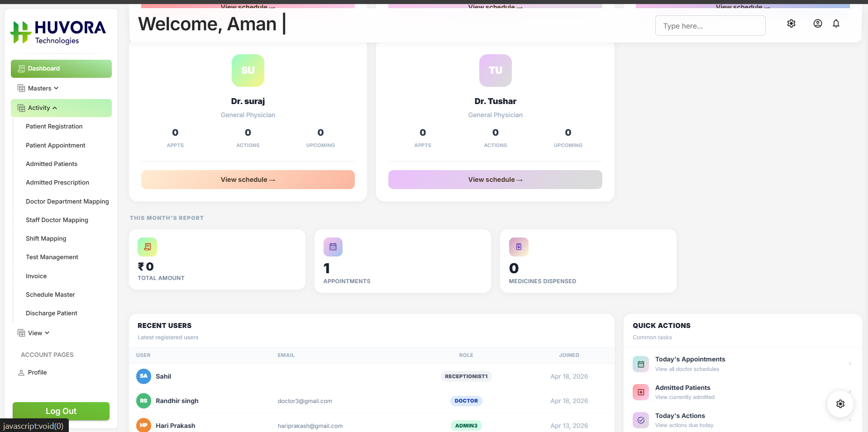
Task: Click the USER column header
Action: [x=143, y=355]
